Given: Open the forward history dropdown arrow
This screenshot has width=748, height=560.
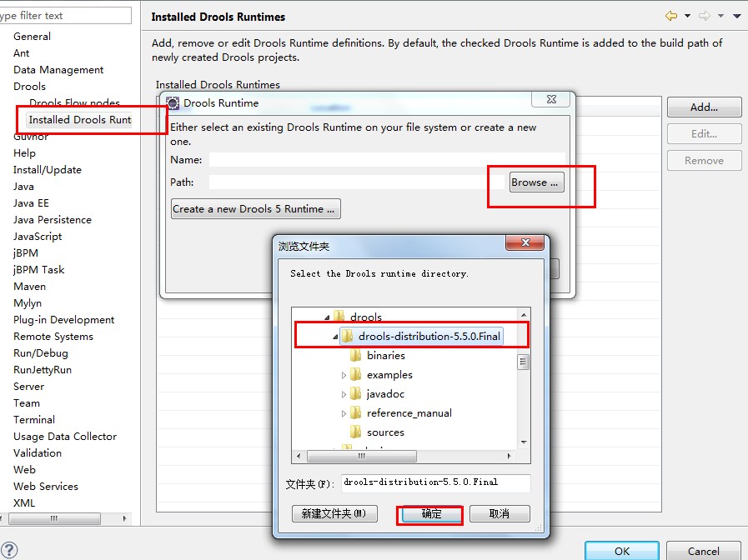Looking at the screenshot, I should tap(720, 16).
